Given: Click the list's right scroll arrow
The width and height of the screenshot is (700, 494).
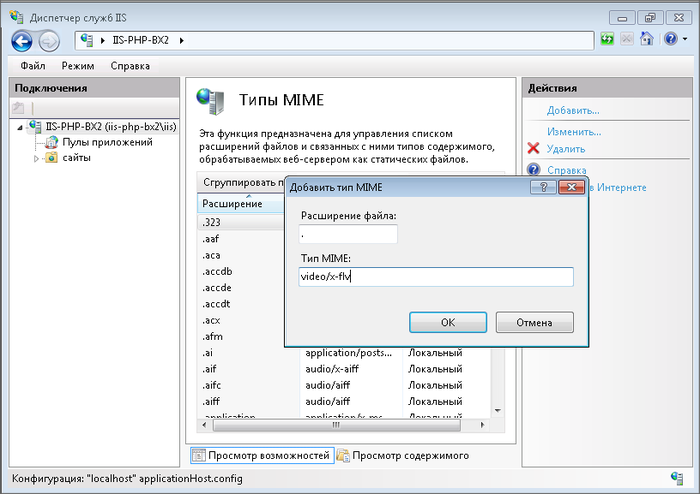Looking at the screenshot, I should [x=482, y=425].
